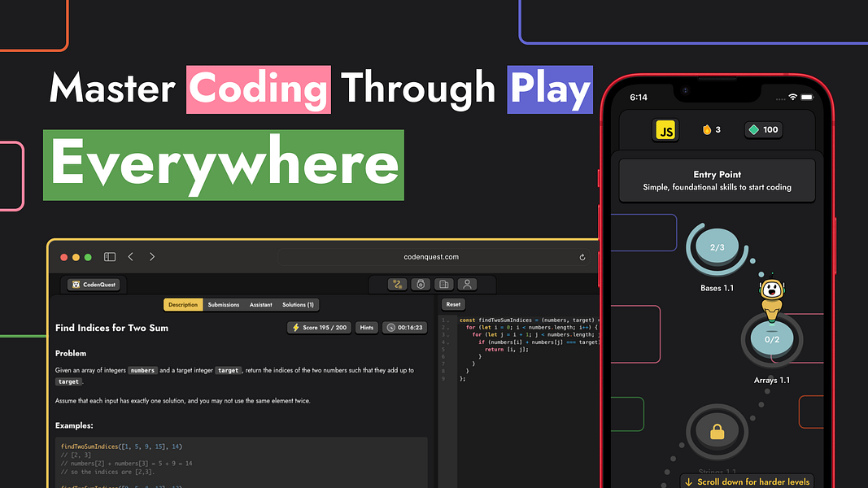This screenshot has width=868, height=488.
Task: Collapse the code fold chevron on line 2
Action: 447,328
